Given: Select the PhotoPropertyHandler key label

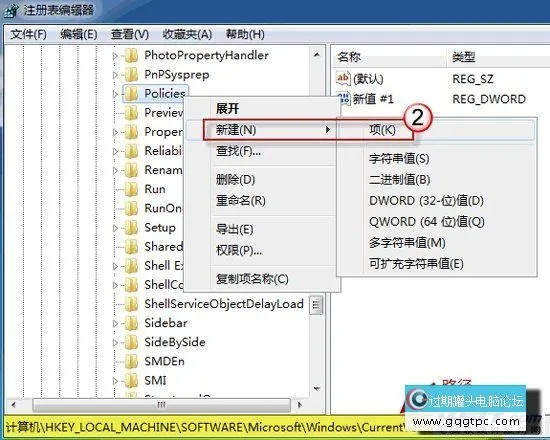Looking at the screenshot, I should [207, 55].
